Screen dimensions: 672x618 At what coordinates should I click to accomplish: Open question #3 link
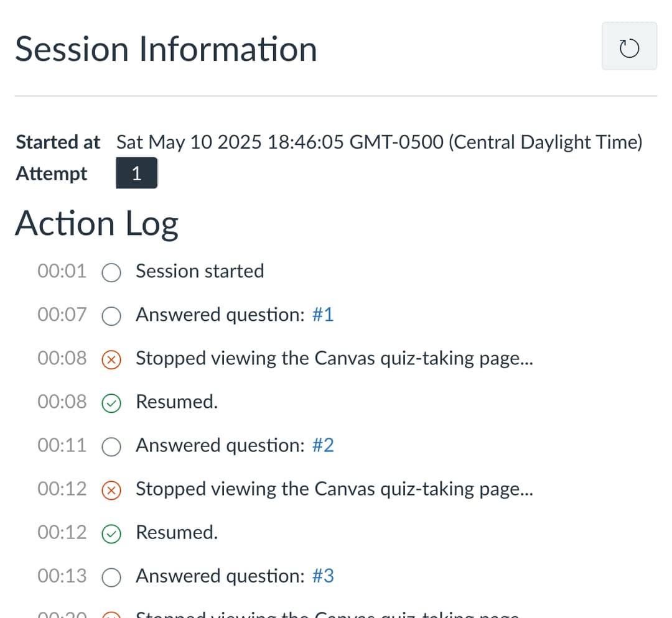pos(322,576)
